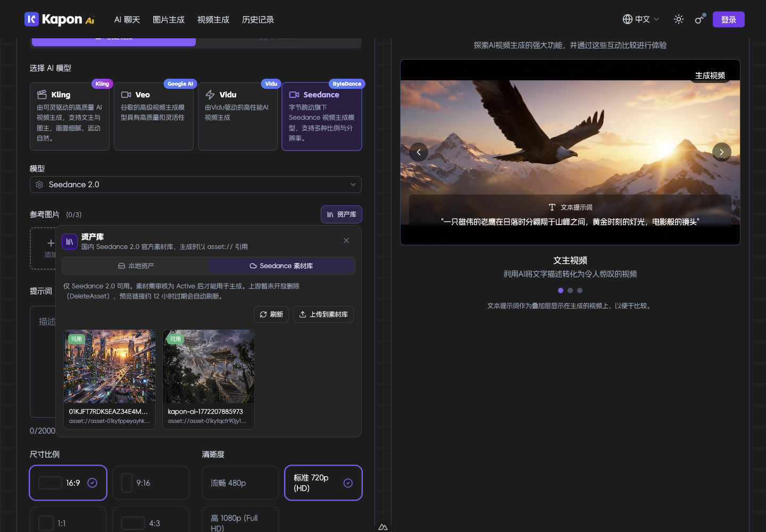
Task: Click the 刷新 refresh button
Action: point(271,314)
